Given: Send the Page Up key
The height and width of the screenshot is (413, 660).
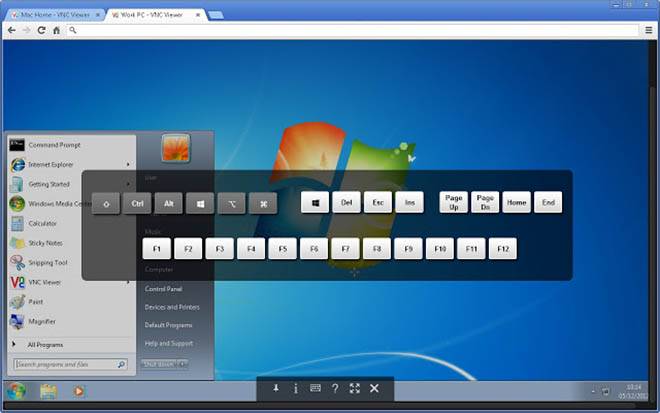Looking at the screenshot, I should pos(454,203).
